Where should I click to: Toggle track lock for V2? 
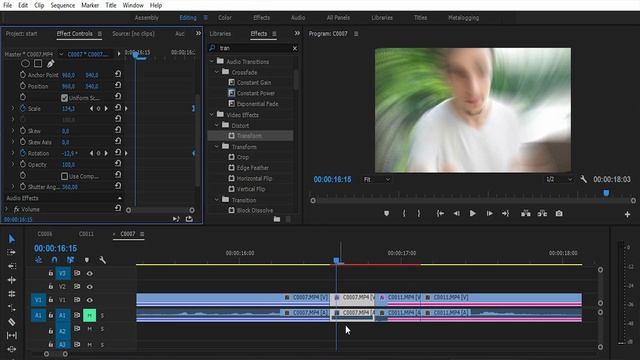pos(51,287)
